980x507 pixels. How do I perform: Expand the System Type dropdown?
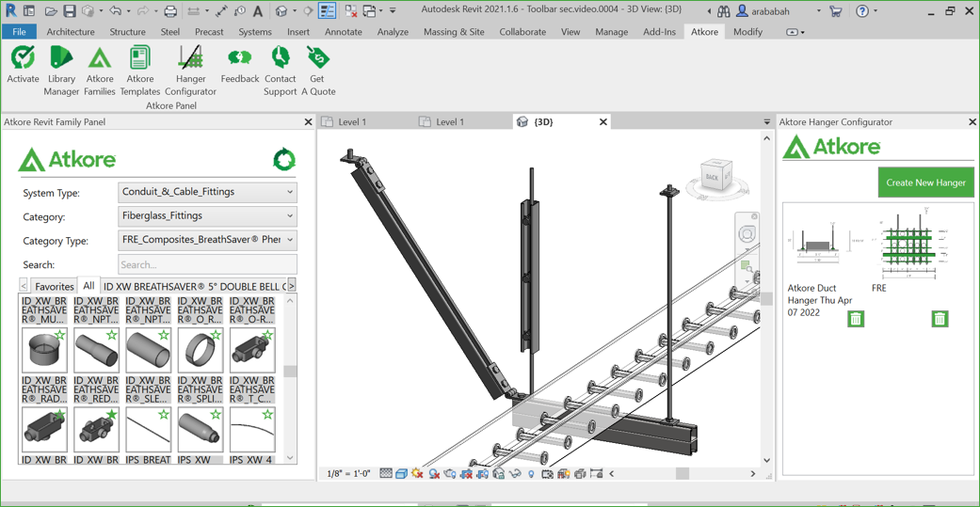pos(207,192)
